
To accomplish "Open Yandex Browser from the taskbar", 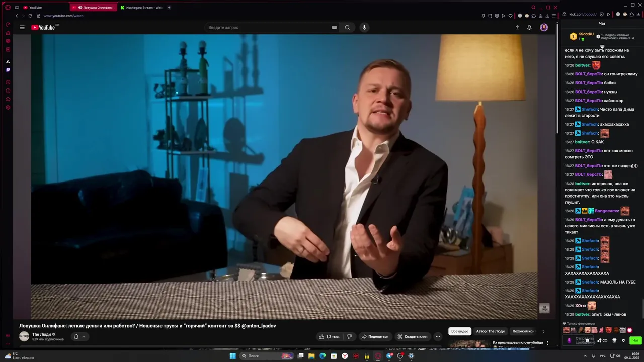I will [x=345, y=356].
